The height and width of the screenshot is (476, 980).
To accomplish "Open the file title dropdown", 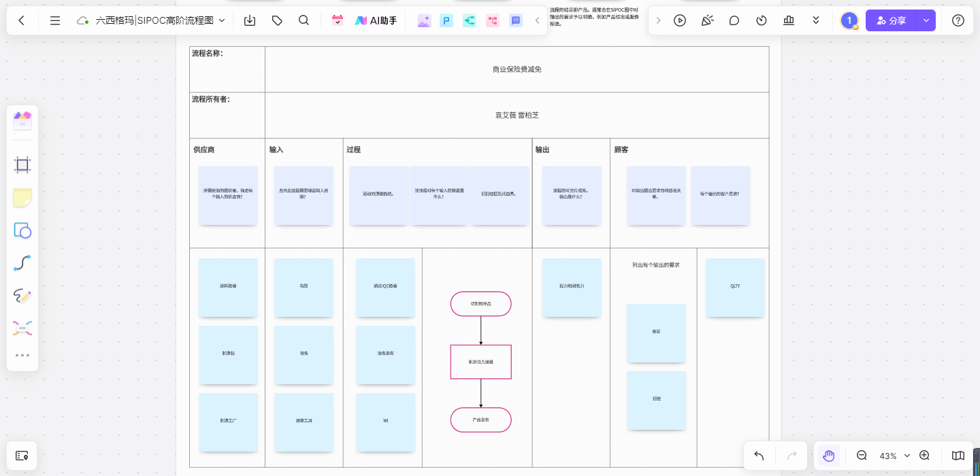I will tap(222, 20).
